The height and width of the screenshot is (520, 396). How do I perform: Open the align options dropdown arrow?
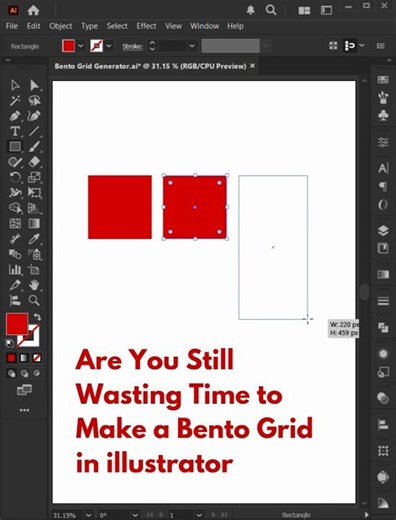pyautogui.click(x=362, y=45)
